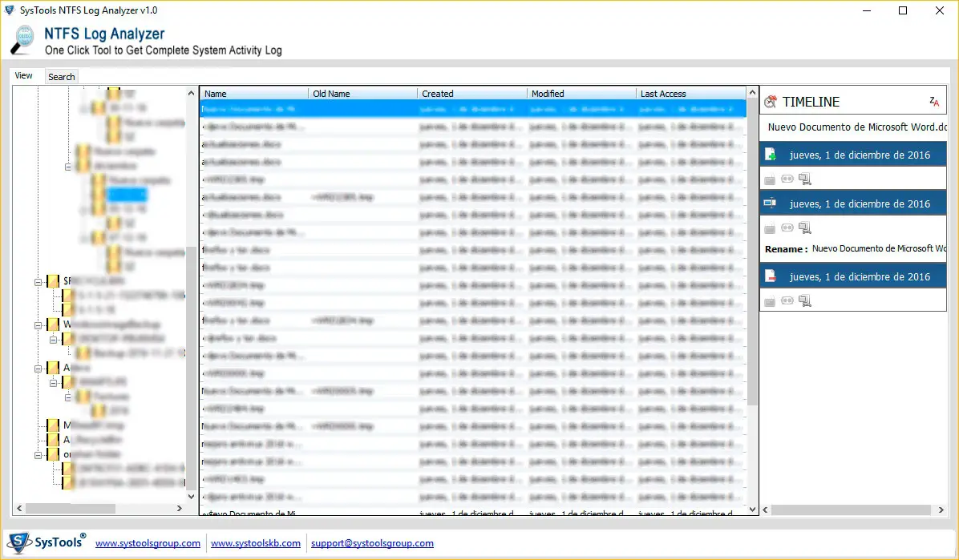The image size is (959, 560).
Task: Click the grey tape icon under the created entry
Action: (x=787, y=179)
